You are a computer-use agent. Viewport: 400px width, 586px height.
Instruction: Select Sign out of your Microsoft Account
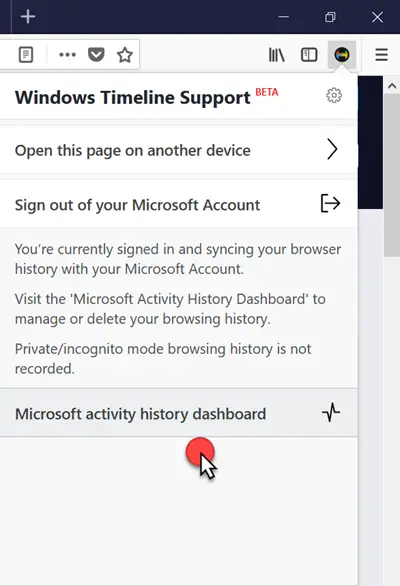point(179,204)
